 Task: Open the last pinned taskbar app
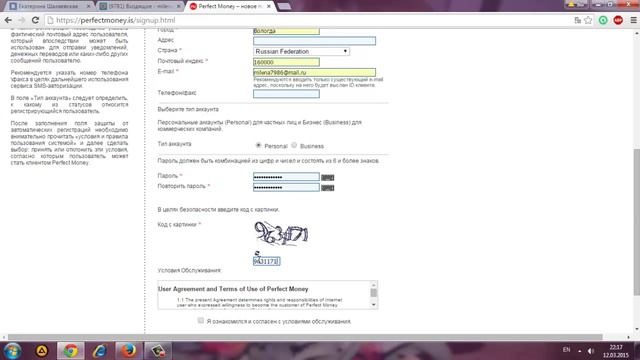158,351
